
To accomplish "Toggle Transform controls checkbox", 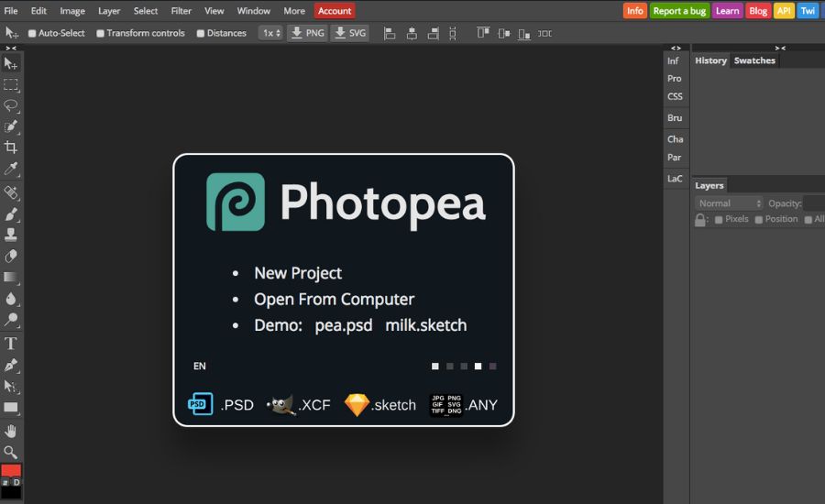I will point(101,33).
